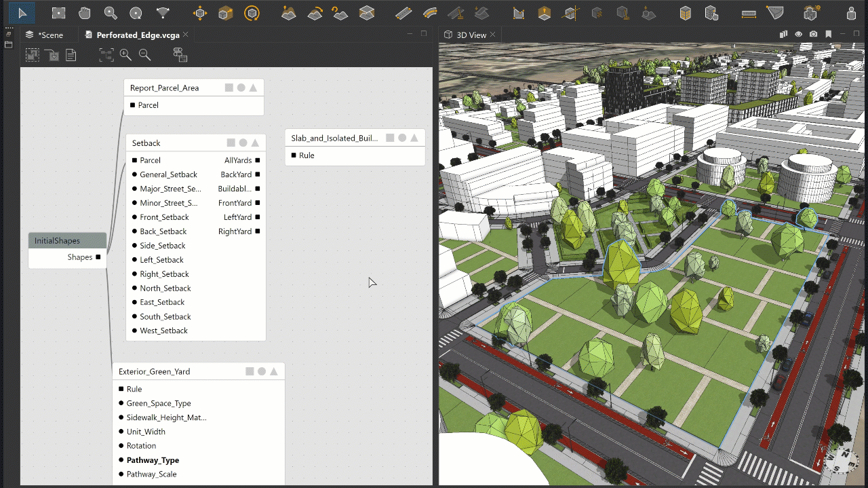This screenshot has width=868, height=488.
Task: Select the align shapes to terrain tool
Action: pos(648,13)
